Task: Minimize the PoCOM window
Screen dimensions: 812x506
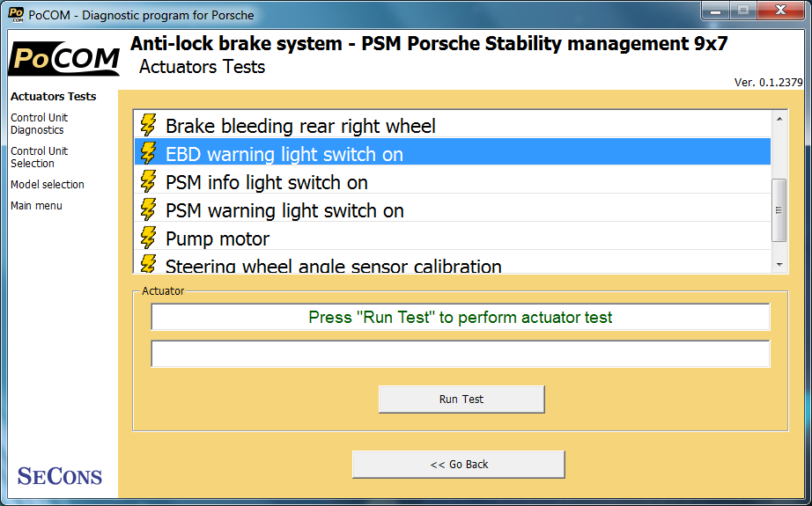Action: click(716, 11)
